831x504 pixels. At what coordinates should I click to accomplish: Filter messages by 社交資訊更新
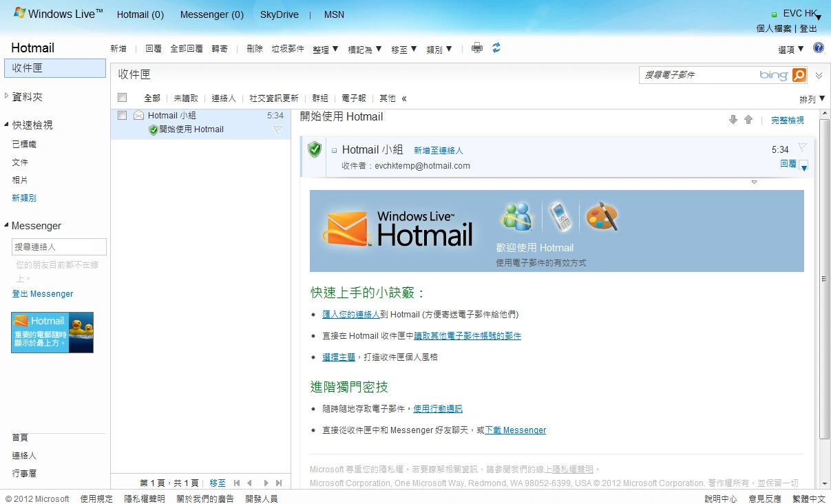(x=274, y=98)
